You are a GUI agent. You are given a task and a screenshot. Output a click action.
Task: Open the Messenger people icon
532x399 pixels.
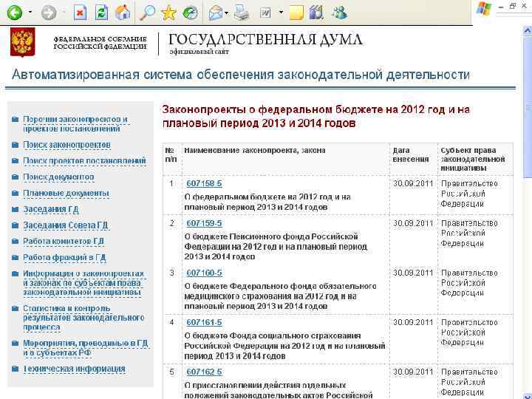pos(339,13)
